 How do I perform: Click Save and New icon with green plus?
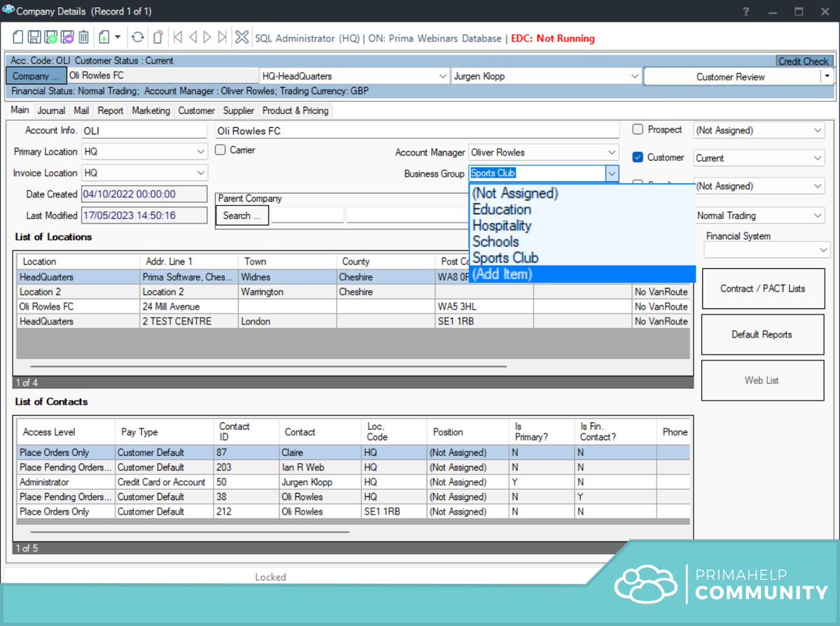click(50, 38)
